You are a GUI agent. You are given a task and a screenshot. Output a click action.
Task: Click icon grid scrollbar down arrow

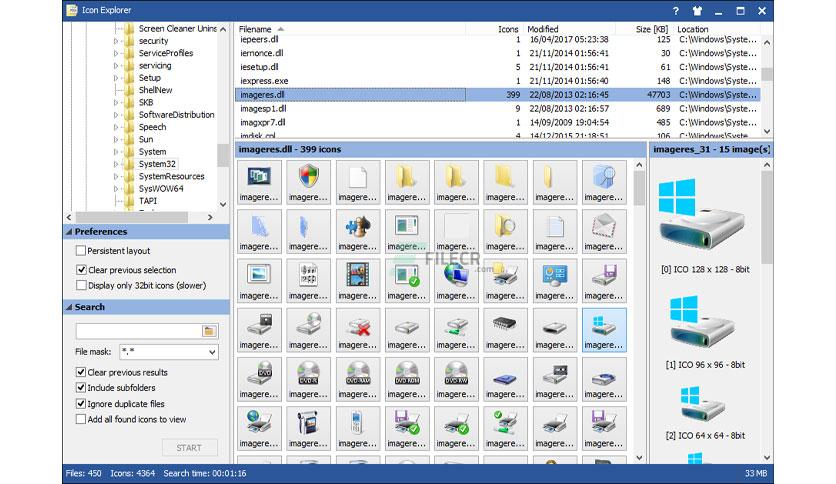[x=639, y=458]
